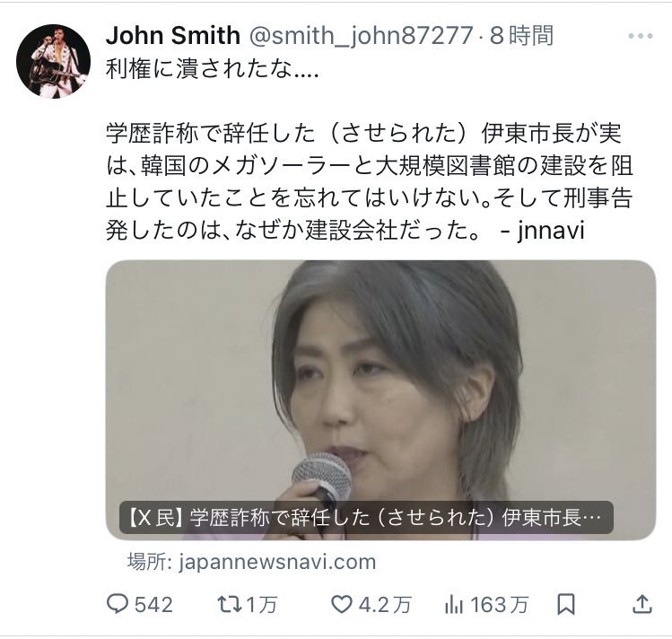The height and width of the screenshot is (639, 672).
Task: Click the 4.2万 likes count
Action: 384,605
